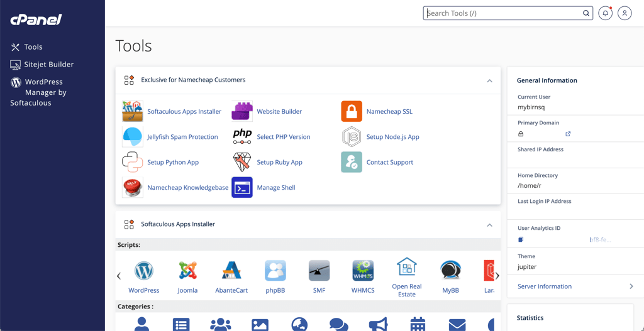Open the Contact Support icon

pyautogui.click(x=352, y=162)
